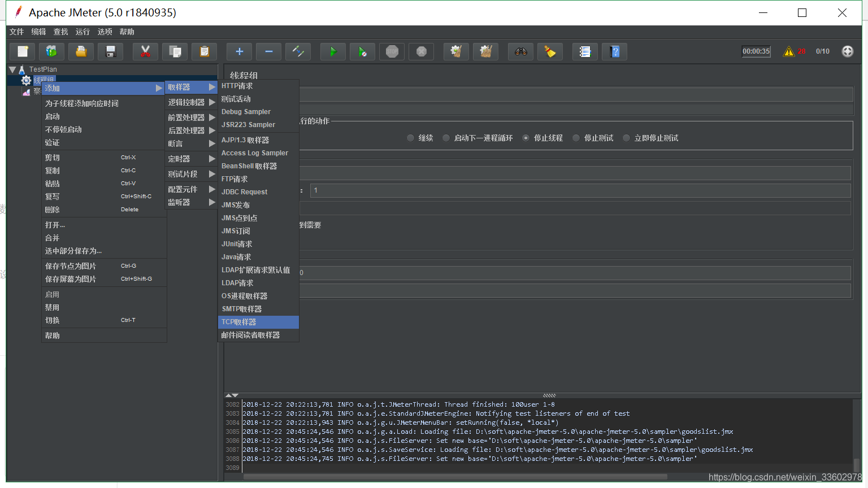Expand the 定时器 submenu
The width and height of the screenshot is (868, 488).
coord(191,159)
